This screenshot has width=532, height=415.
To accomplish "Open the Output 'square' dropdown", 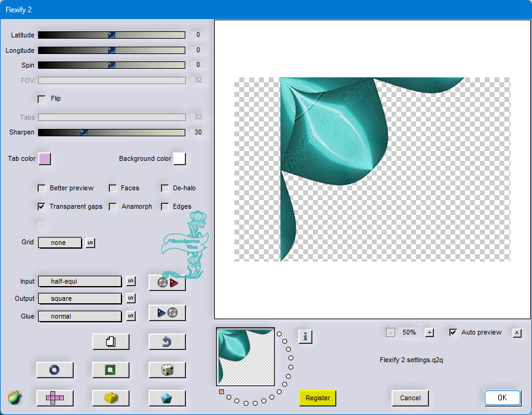I will point(80,298).
